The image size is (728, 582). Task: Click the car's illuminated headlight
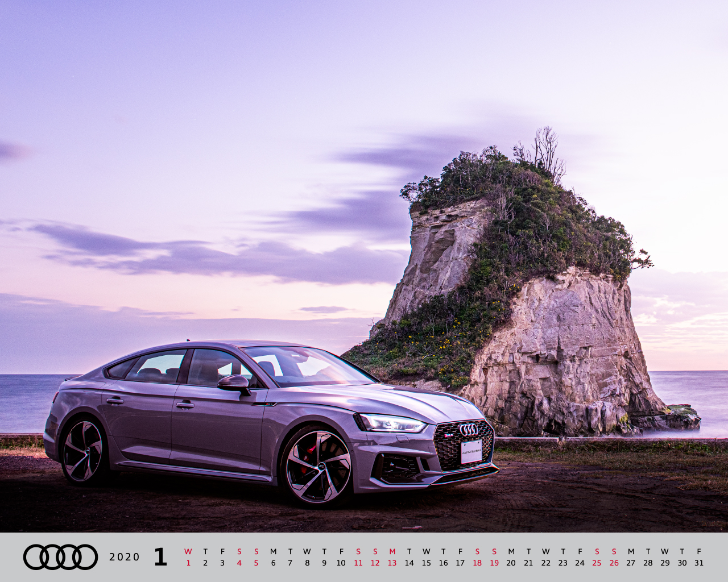click(x=391, y=423)
